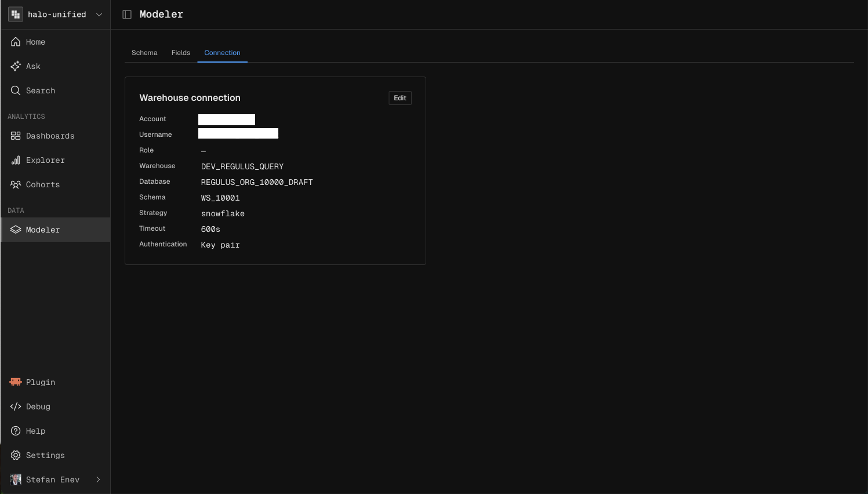The width and height of the screenshot is (868, 494).
Task: Click the REGULUS_ORG_10000_DRAFT database value
Action: coord(257,182)
